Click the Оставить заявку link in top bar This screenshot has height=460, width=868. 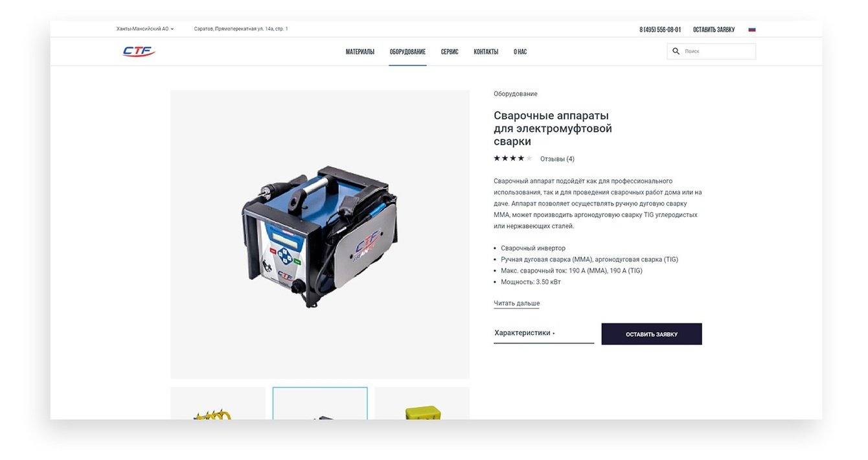[714, 29]
